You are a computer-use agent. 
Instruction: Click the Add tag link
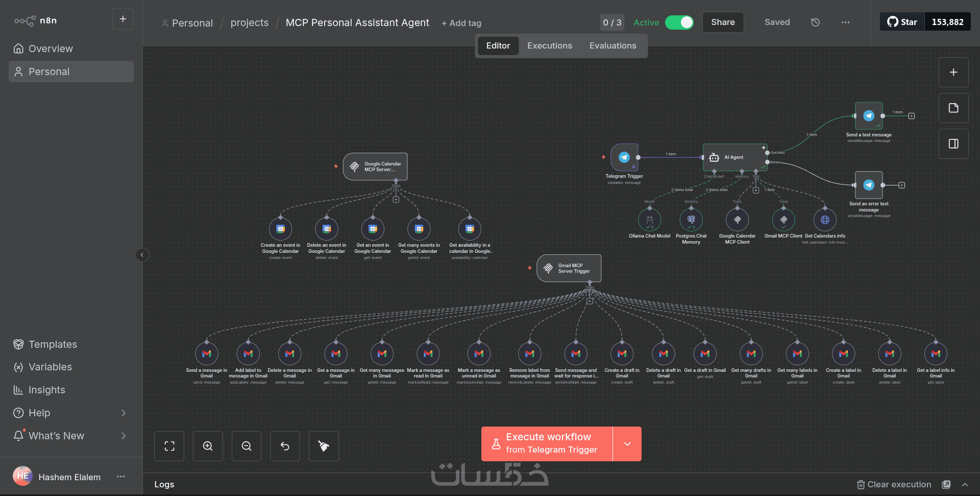[x=461, y=23]
